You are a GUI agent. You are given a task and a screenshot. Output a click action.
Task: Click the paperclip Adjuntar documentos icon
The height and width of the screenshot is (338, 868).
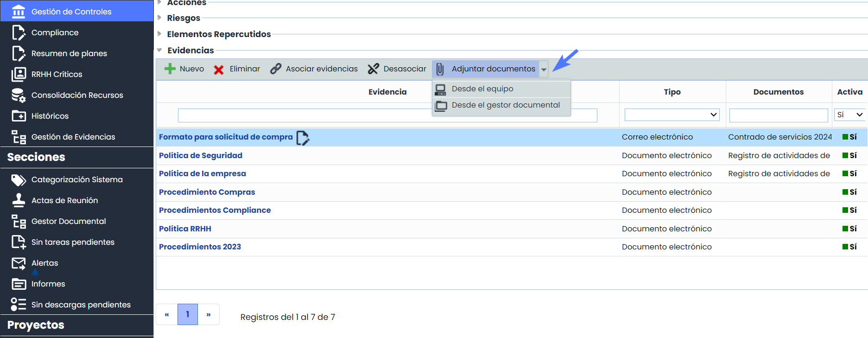point(440,69)
